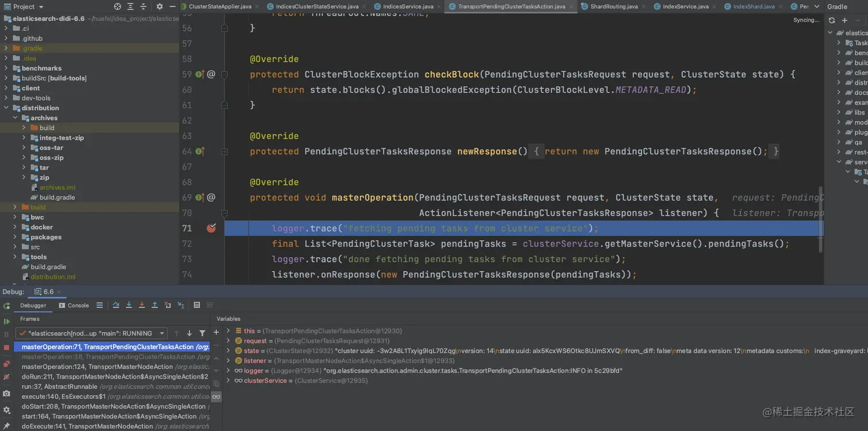Click Expand All in Project panel toolbar
The image size is (868, 431).
[131, 6]
